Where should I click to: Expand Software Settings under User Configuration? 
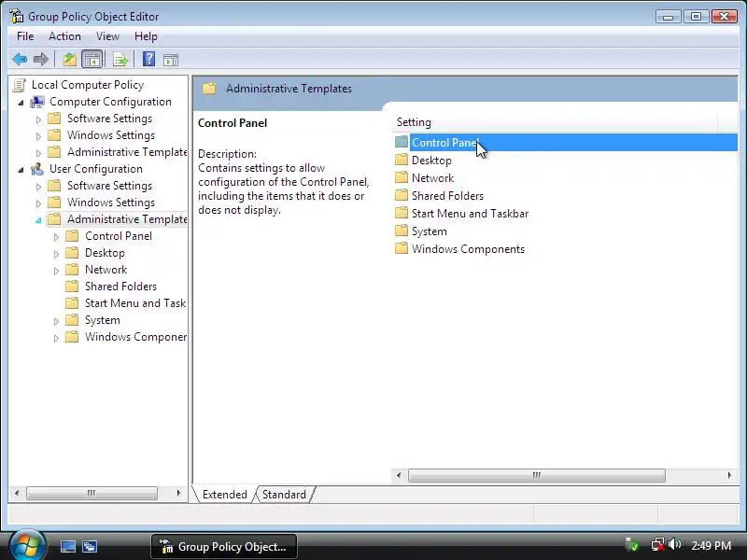tap(38, 186)
